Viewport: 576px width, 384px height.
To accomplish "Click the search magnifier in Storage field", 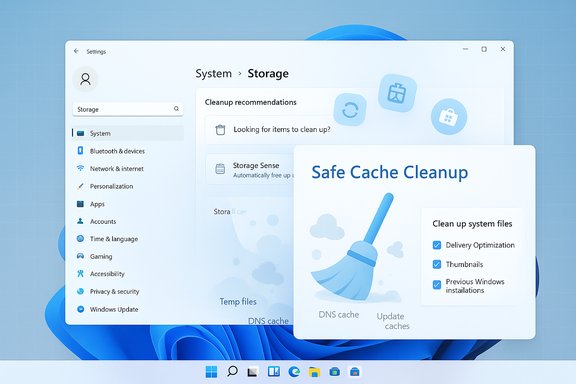I will click(176, 109).
